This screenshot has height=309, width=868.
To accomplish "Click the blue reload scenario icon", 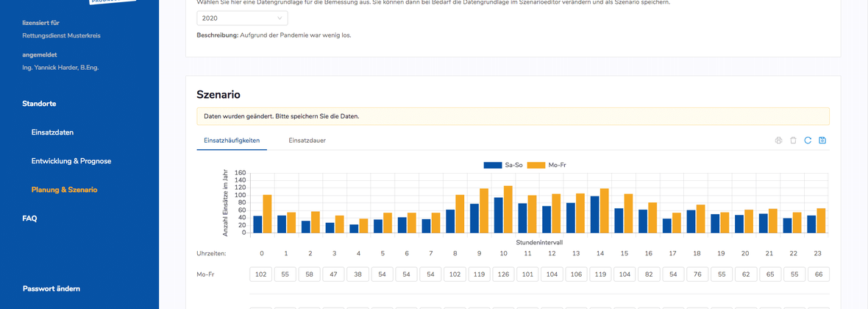I will click(x=808, y=141).
